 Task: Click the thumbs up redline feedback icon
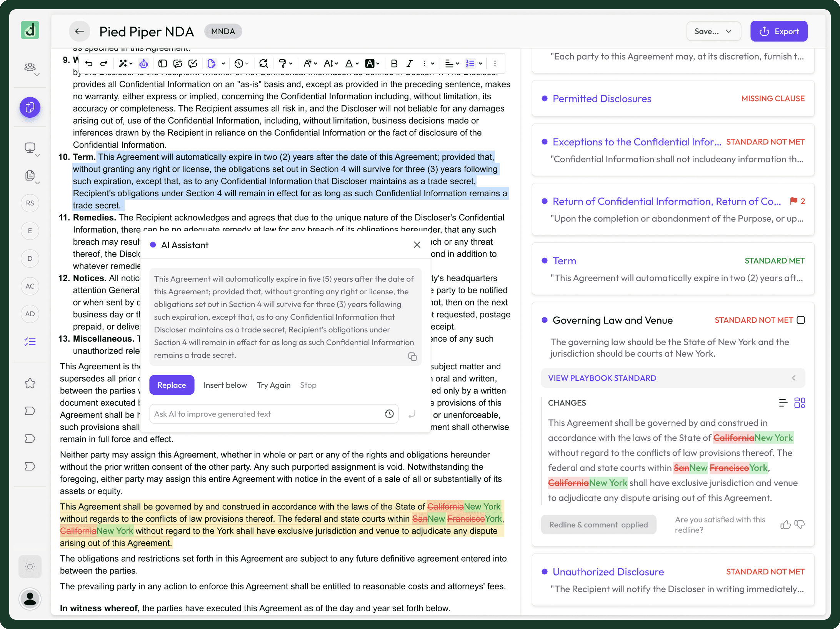pyautogui.click(x=785, y=524)
